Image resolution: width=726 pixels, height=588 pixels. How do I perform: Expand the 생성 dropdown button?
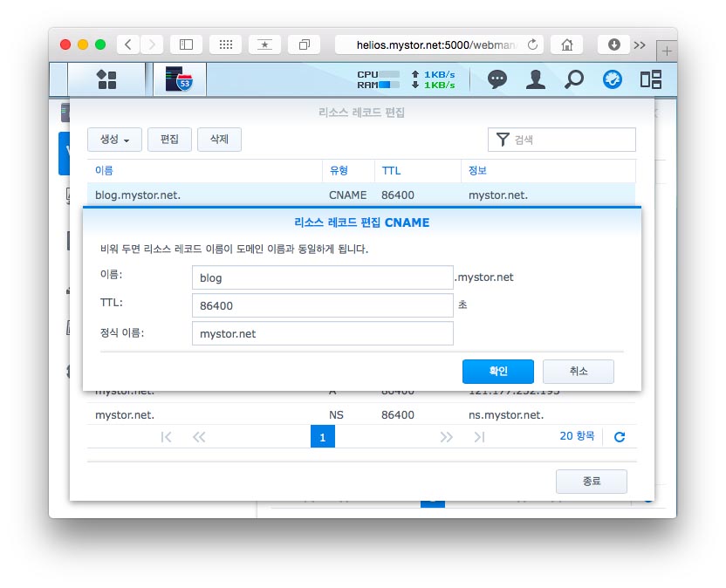coord(114,140)
